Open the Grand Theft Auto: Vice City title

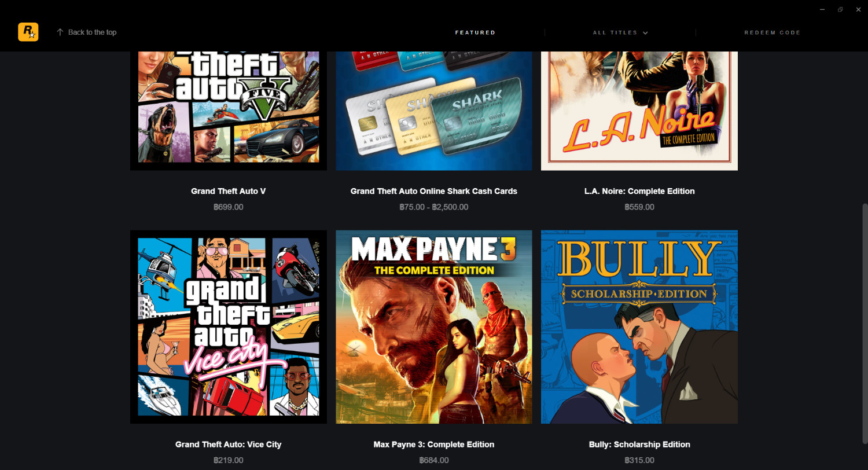[229, 445]
